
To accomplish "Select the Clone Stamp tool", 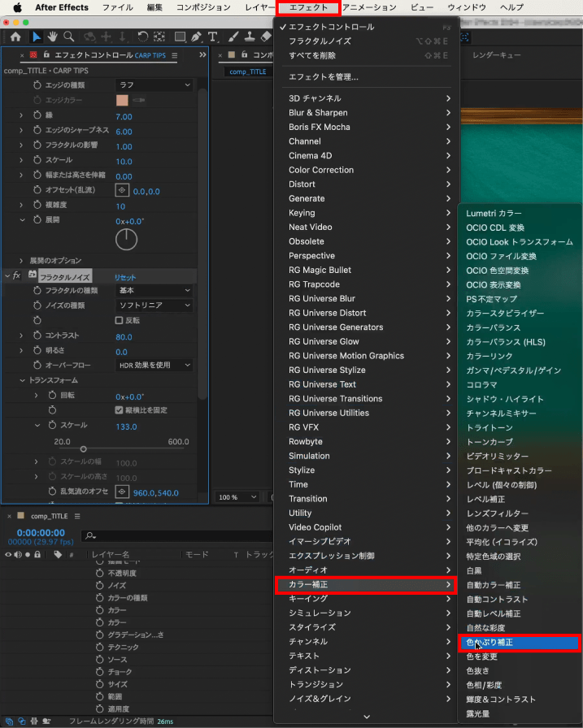I will [250, 37].
